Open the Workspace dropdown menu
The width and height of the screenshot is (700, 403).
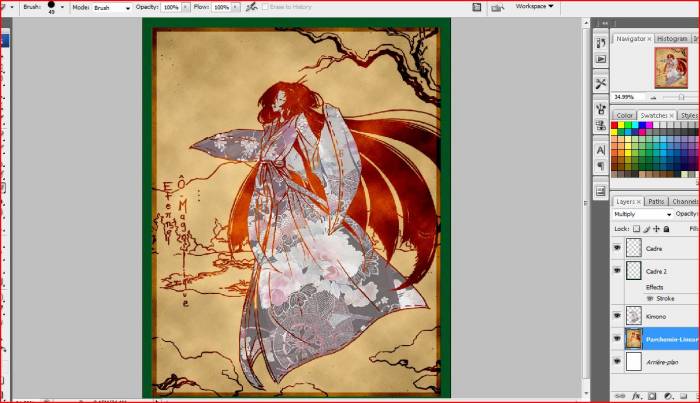(534, 6)
